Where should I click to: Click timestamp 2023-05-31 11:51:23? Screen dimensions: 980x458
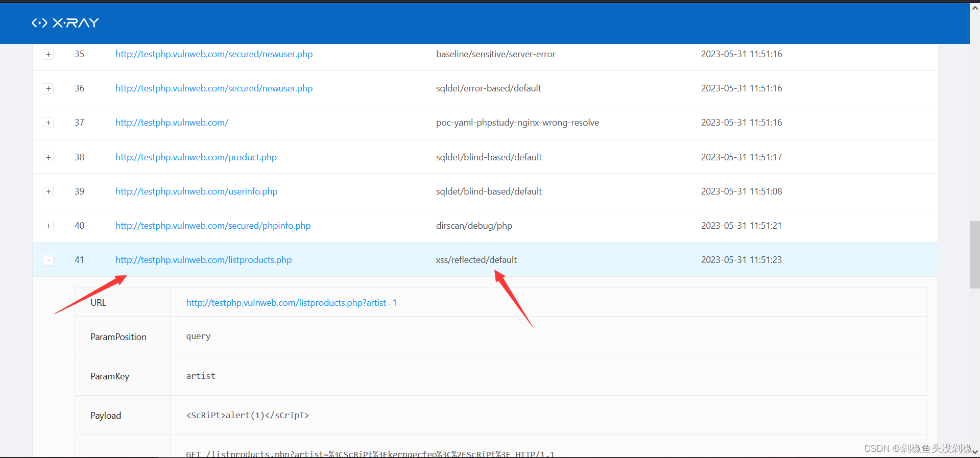[x=742, y=260]
